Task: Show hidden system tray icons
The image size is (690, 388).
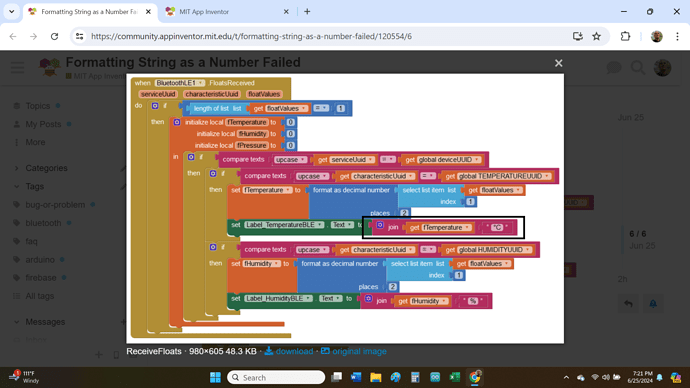Action: coord(566,377)
